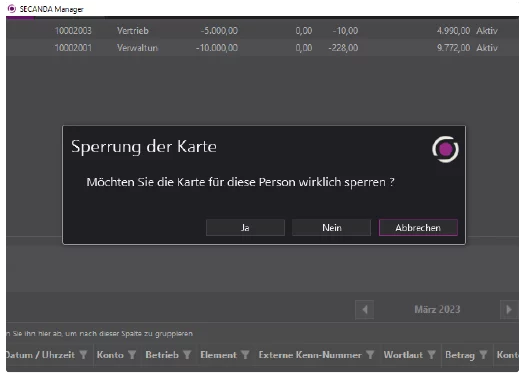Confirm card blocking with Ja button
This screenshot has width=524, height=373.
click(x=245, y=228)
